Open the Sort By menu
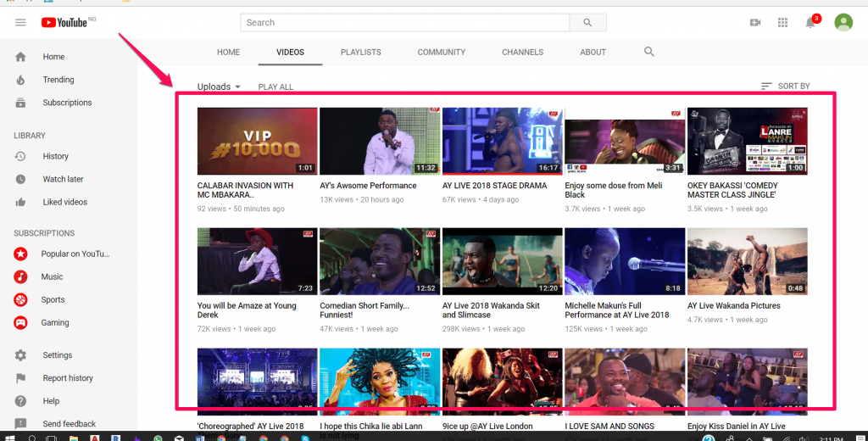868x441 pixels. 786,87
